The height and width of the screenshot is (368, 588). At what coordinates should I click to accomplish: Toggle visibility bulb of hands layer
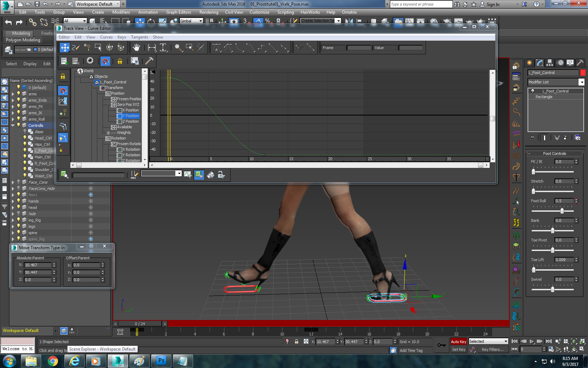[19, 201]
